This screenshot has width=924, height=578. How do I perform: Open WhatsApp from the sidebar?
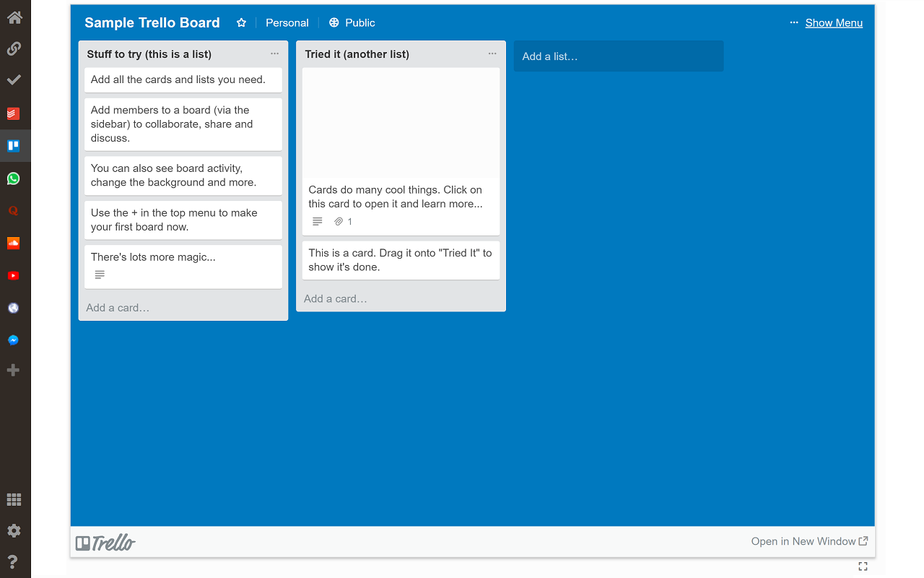pyautogui.click(x=13, y=178)
